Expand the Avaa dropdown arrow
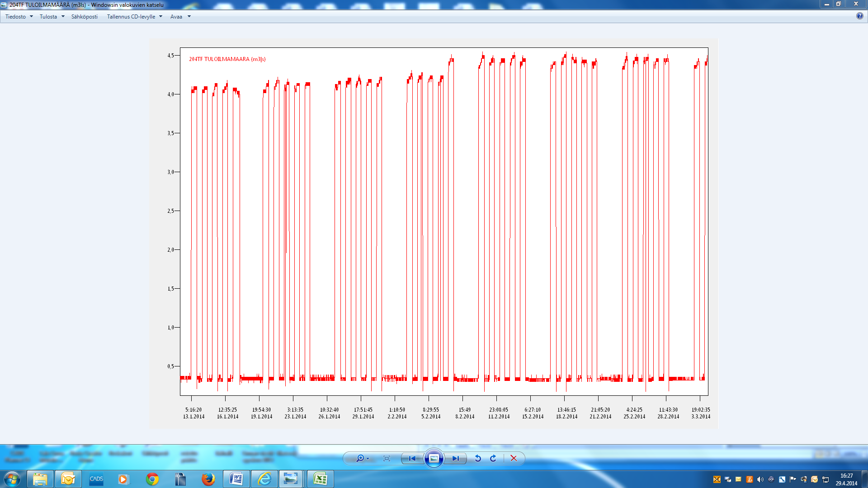The height and width of the screenshot is (488, 868). tap(189, 17)
